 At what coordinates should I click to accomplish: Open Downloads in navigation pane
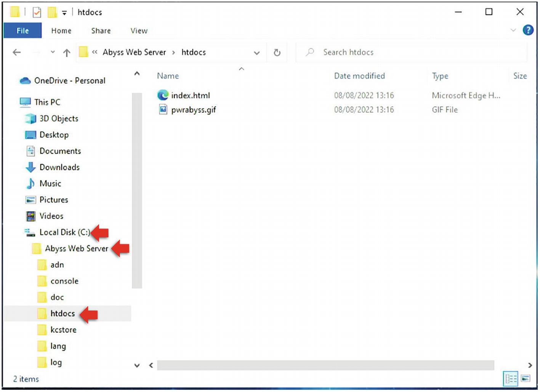click(59, 167)
